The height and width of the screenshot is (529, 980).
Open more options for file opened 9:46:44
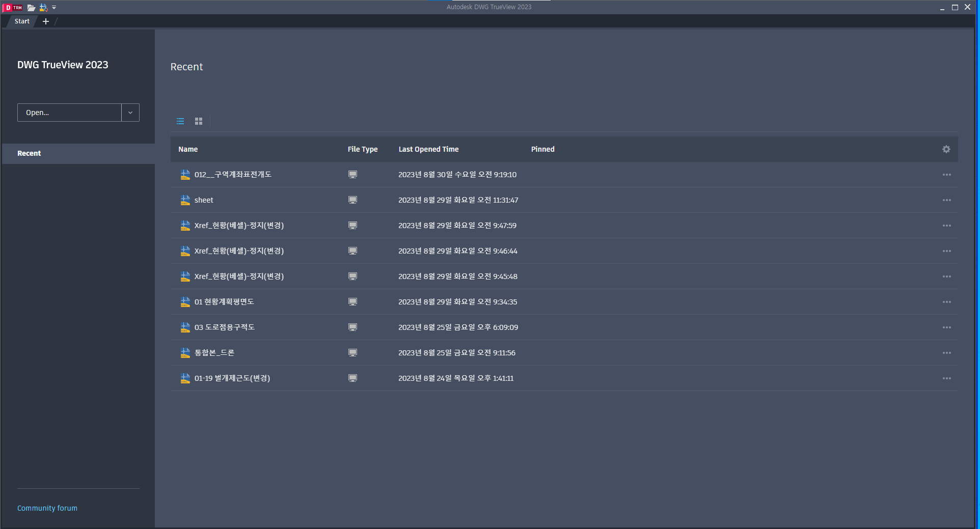[x=947, y=251]
